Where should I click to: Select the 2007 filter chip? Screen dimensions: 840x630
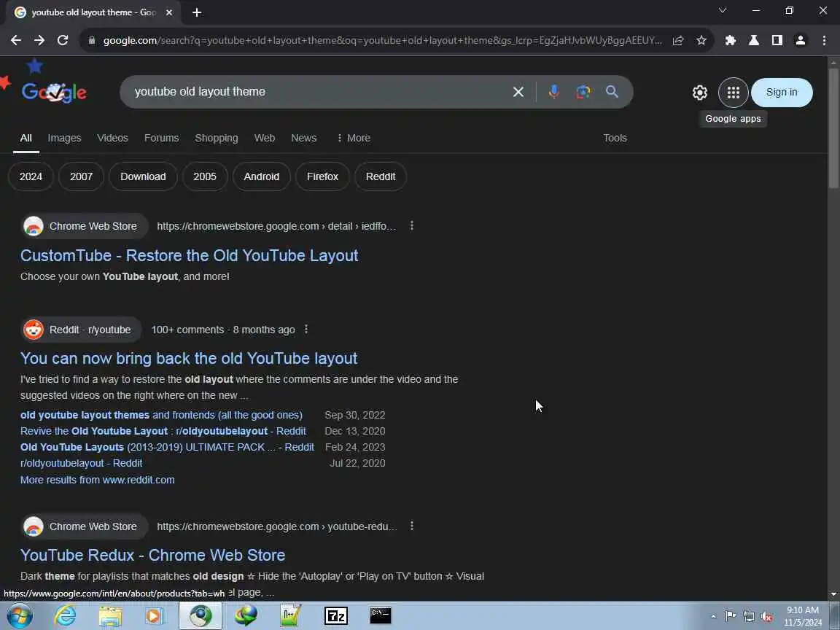coord(81,176)
